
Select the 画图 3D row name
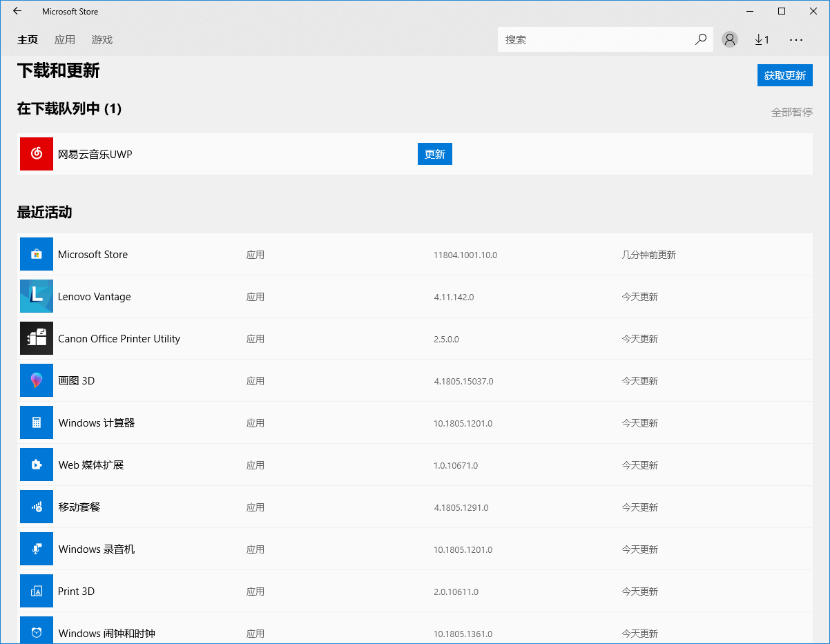pyautogui.click(x=77, y=381)
